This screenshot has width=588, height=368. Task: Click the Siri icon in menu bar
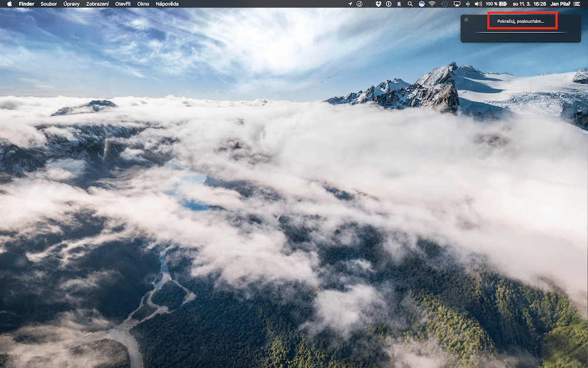[421, 4]
